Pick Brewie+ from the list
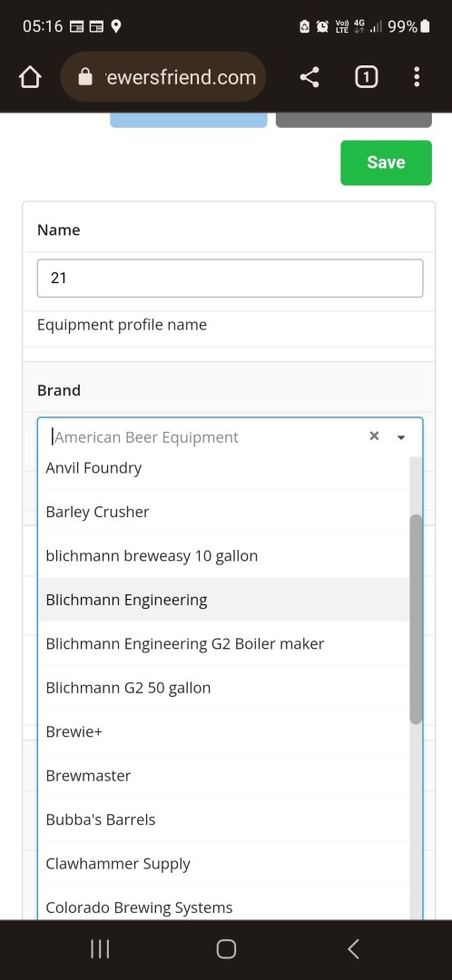This screenshot has height=980, width=452. coord(223,731)
